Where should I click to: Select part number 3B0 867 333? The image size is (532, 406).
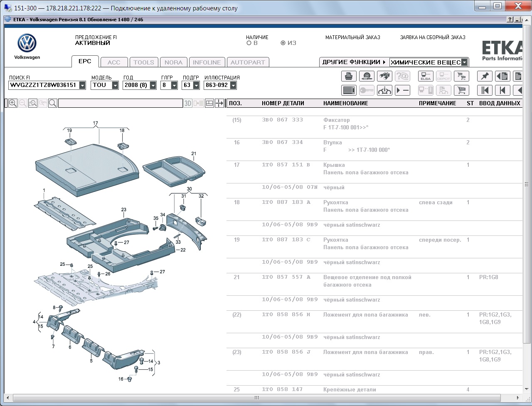click(282, 120)
